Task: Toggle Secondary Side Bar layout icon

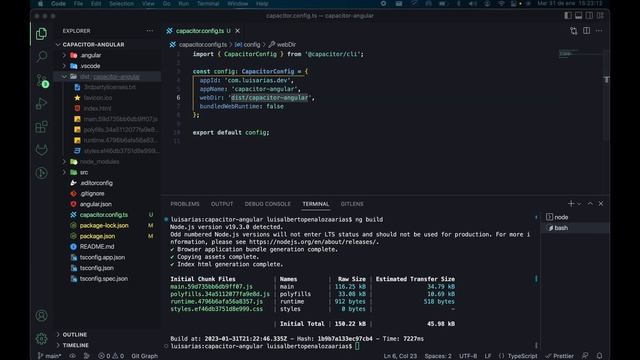Action: 589,16
